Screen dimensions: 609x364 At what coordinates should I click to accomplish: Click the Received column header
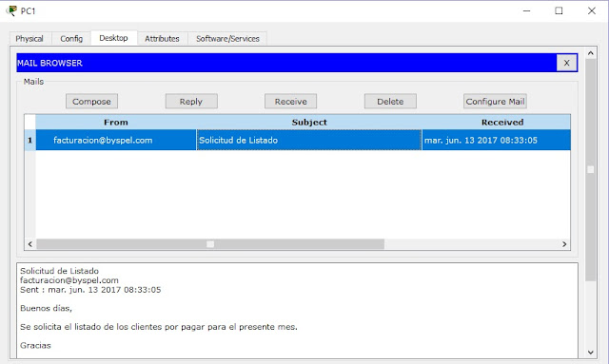pos(502,123)
